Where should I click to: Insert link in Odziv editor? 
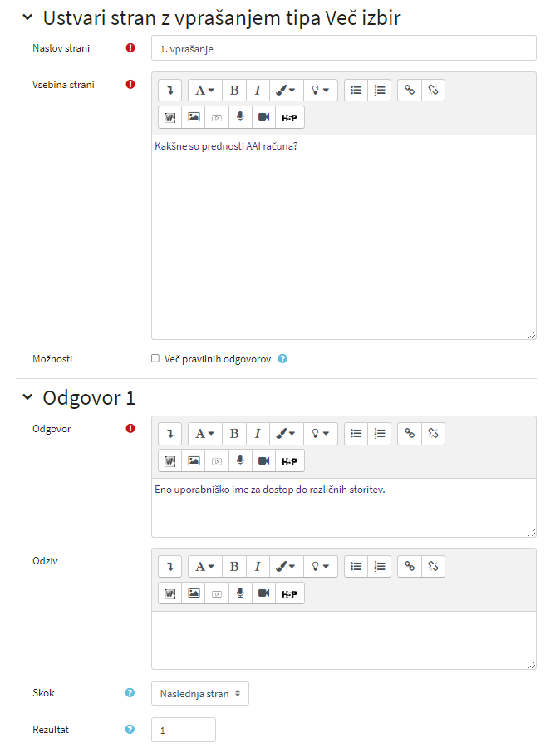(410, 566)
